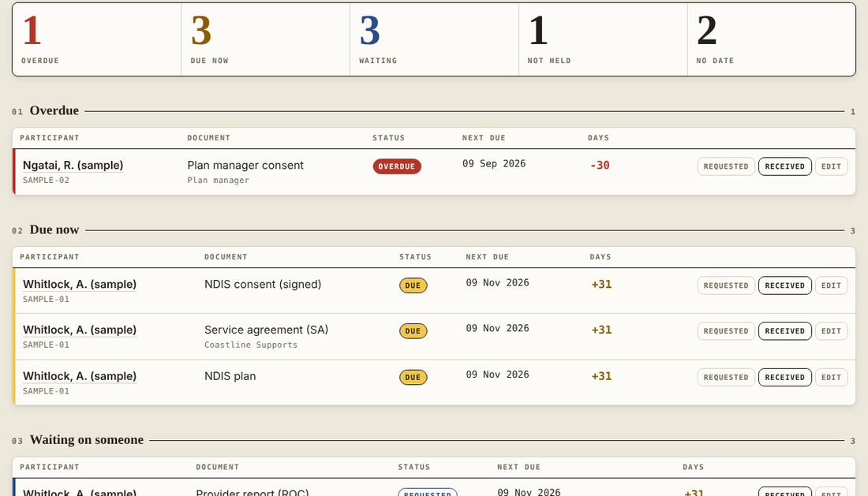
Task: Click the Next Due column header in the Overdue table
Action: 484,138
